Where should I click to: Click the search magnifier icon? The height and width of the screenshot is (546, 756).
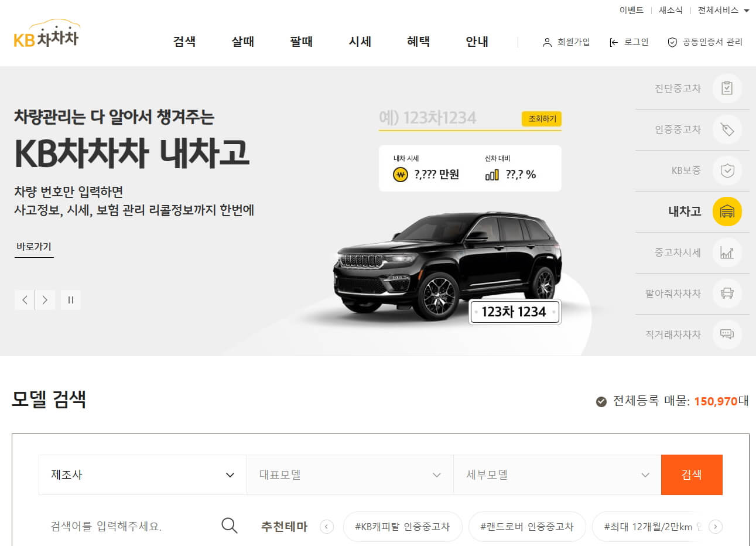pos(230,525)
